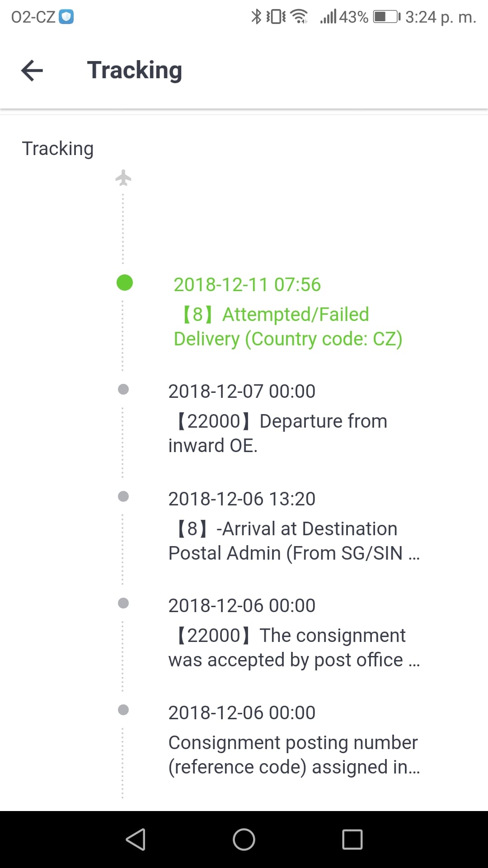Open the Departure from inward OE entry
Viewport: 488px width, 868px height.
click(x=278, y=433)
